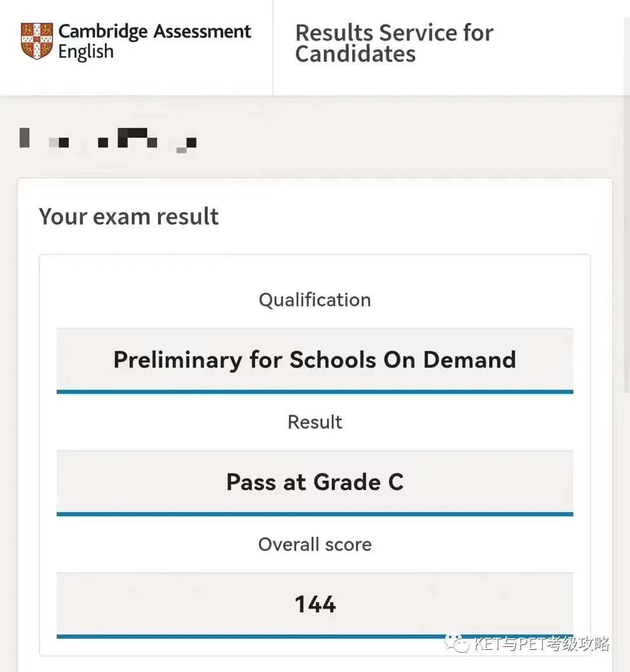
Task: Click the Qualification label
Action: pyautogui.click(x=315, y=300)
